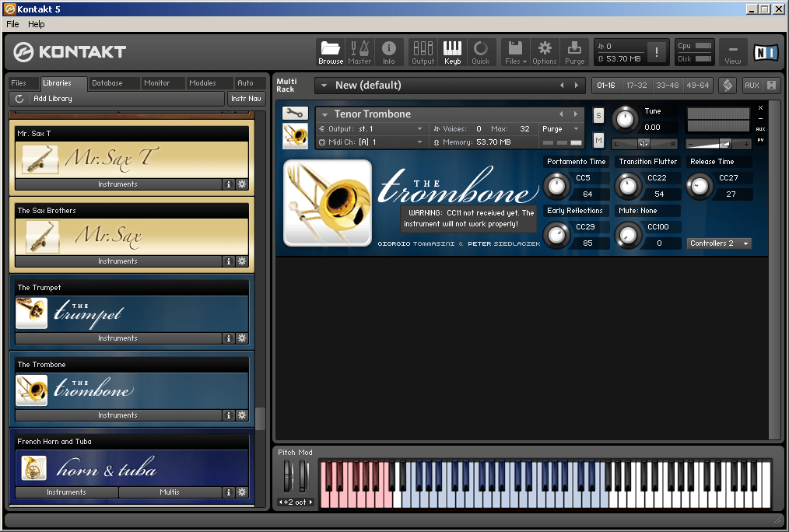
Task: Toggle the PV button on instrument
Action: [x=760, y=140]
